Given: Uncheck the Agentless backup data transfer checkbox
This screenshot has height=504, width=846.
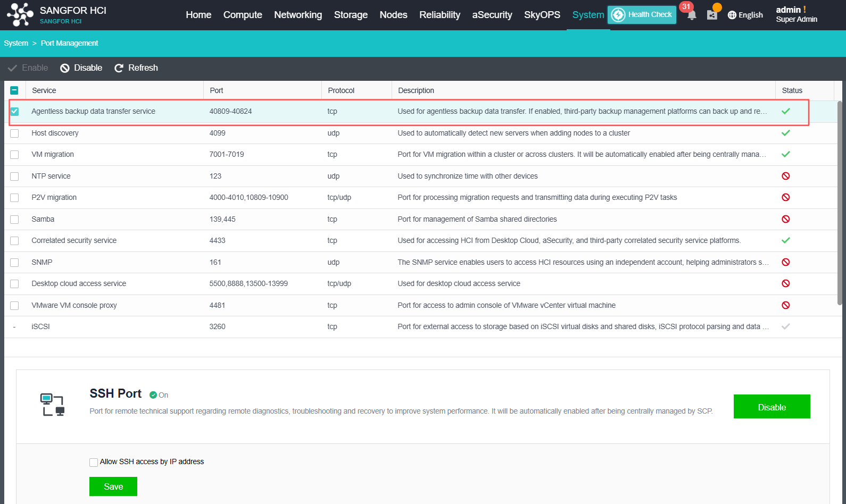Looking at the screenshot, I should (x=14, y=112).
